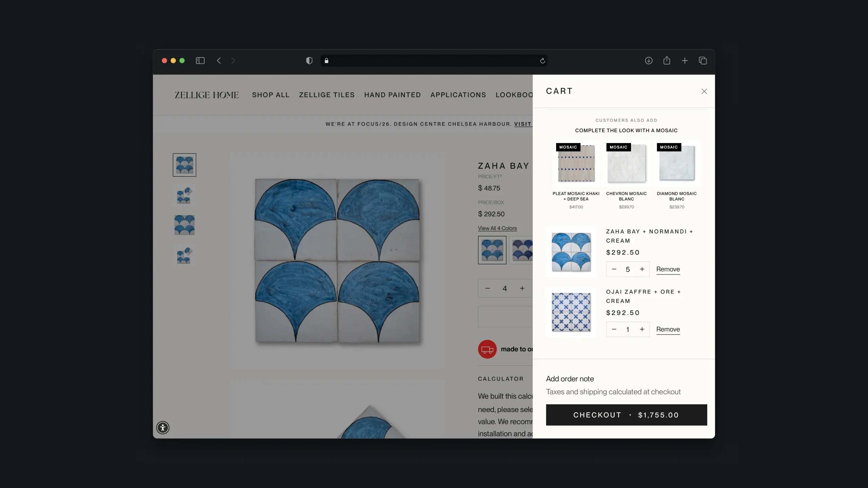
Task: Click the $299.70 Chevron Mosaic price
Action: (x=626, y=207)
